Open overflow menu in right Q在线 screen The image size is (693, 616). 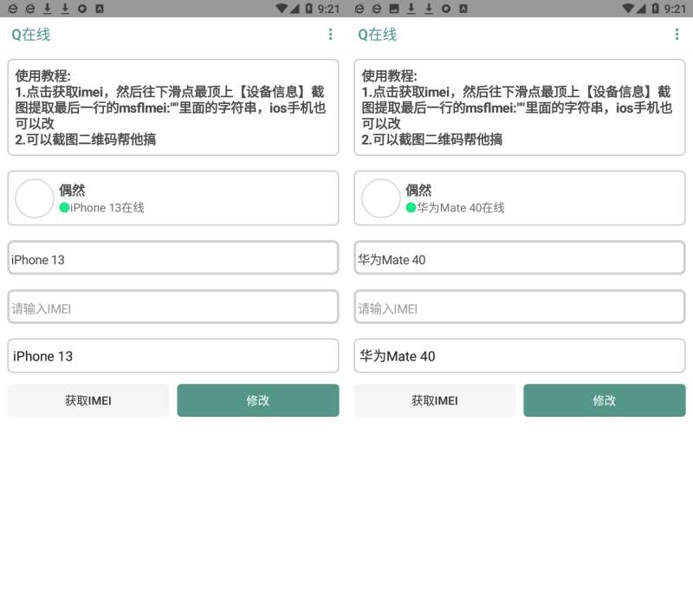677,35
